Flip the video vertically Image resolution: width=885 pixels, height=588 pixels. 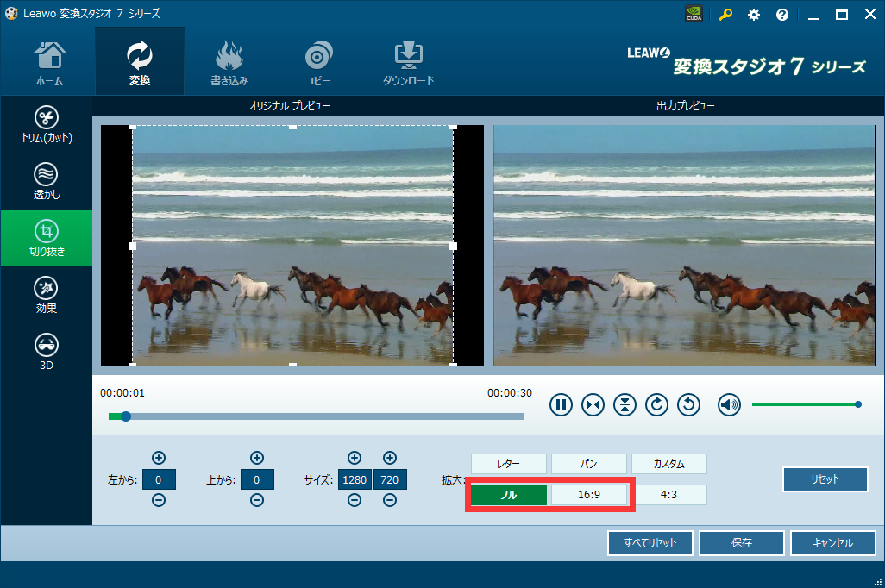[x=625, y=404]
